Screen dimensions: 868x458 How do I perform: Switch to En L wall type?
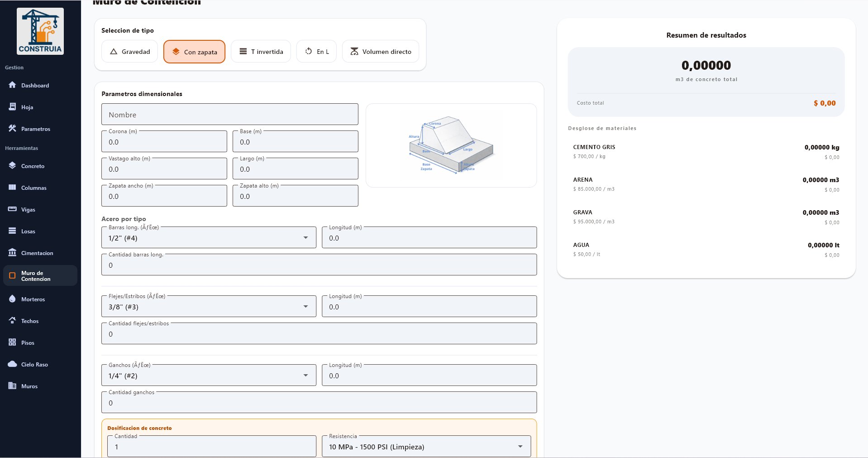[x=316, y=52]
